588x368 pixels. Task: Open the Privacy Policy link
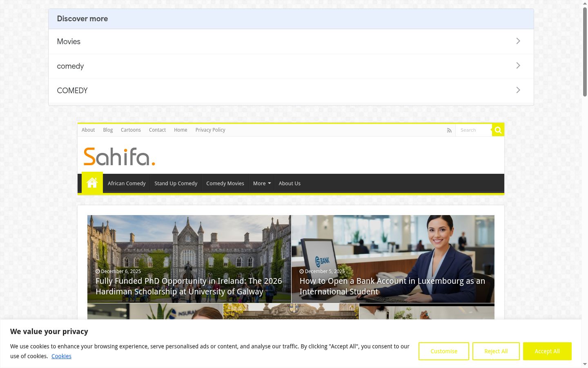[x=210, y=130]
